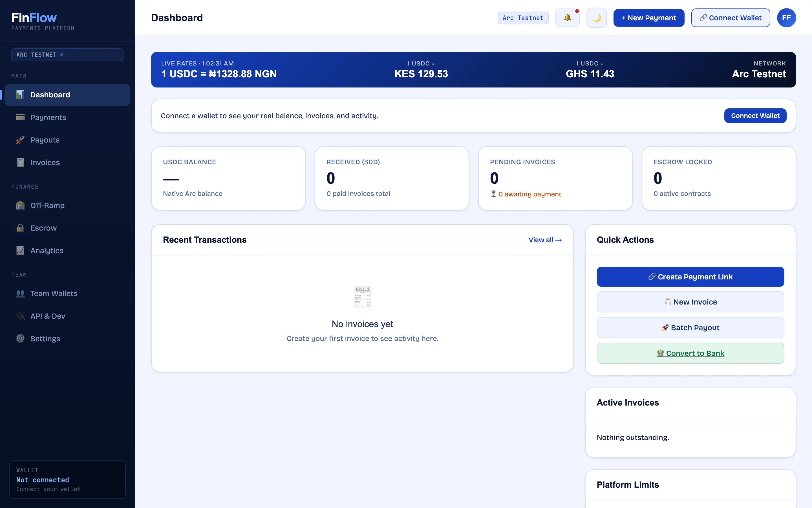Click the KES 129.53 rate
The width and height of the screenshot is (812, 508).
pyautogui.click(x=421, y=74)
